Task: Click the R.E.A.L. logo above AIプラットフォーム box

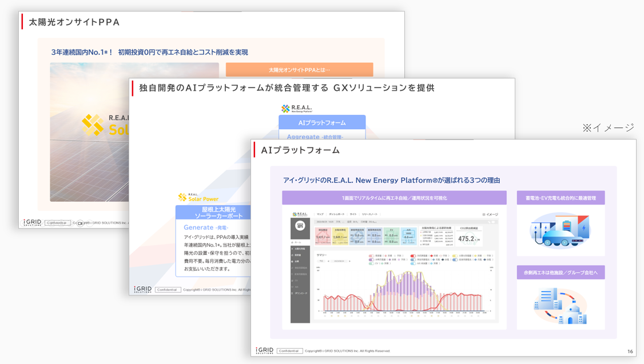Action: (296, 109)
